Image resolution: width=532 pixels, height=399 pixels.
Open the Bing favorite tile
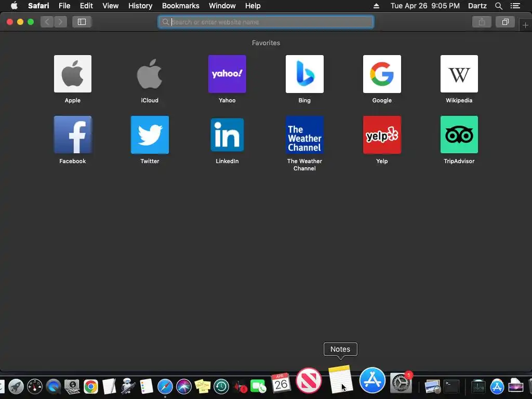[x=304, y=74]
